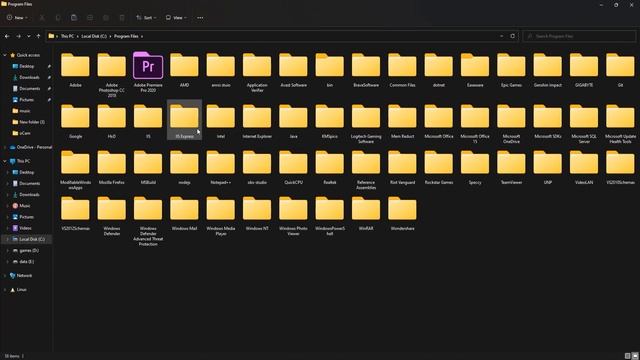The width and height of the screenshot is (640, 360).
Task: Open the address bar history dropdown
Action: [x=502, y=36]
